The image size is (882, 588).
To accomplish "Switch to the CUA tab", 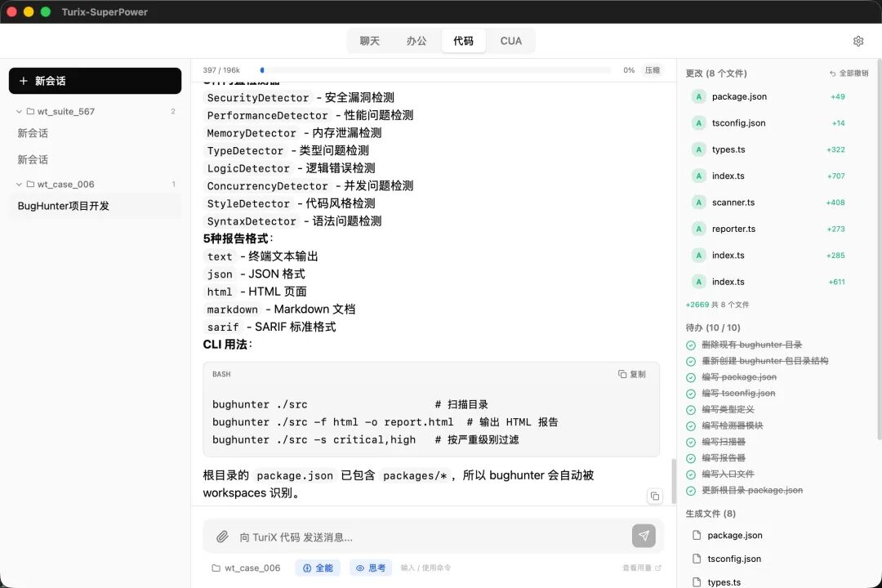I will [x=511, y=41].
